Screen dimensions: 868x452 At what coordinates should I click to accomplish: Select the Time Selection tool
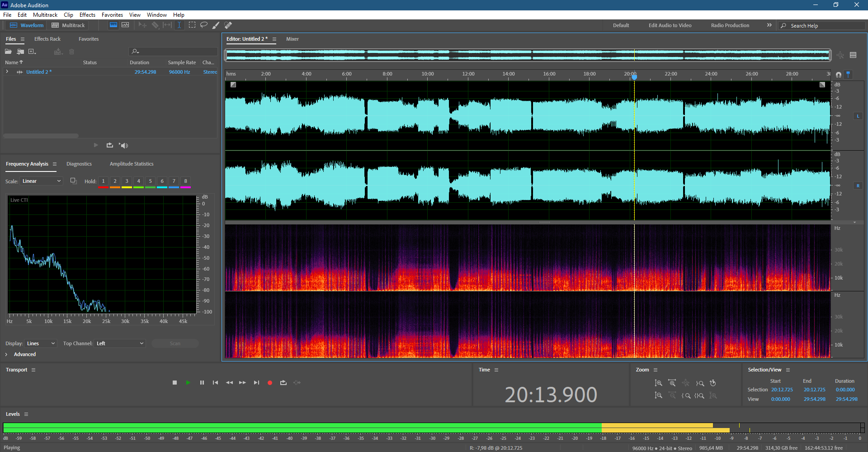179,25
